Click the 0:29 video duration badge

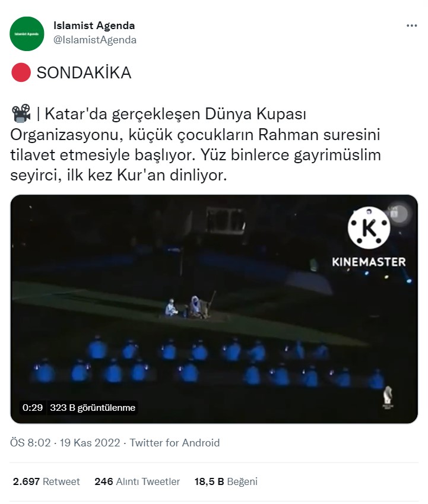(33, 408)
